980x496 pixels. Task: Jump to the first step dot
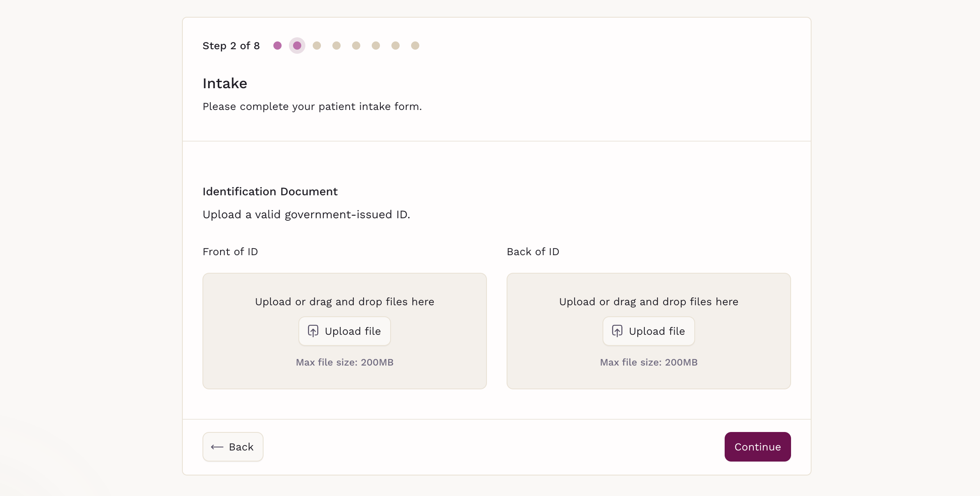click(277, 46)
